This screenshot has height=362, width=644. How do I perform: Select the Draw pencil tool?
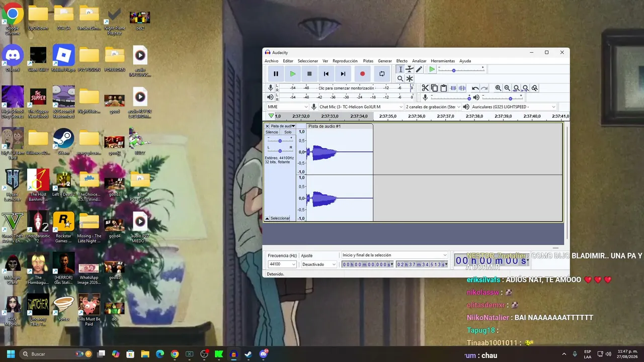tap(419, 69)
